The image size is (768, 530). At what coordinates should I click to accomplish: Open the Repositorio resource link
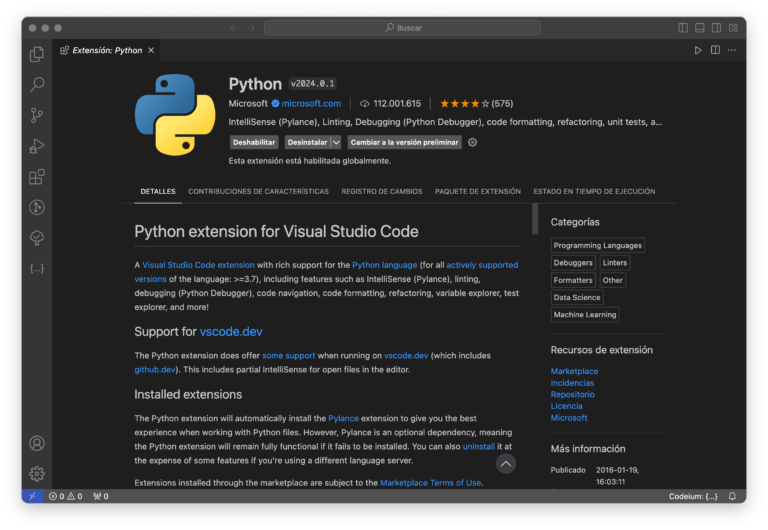[x=572, y=394]
